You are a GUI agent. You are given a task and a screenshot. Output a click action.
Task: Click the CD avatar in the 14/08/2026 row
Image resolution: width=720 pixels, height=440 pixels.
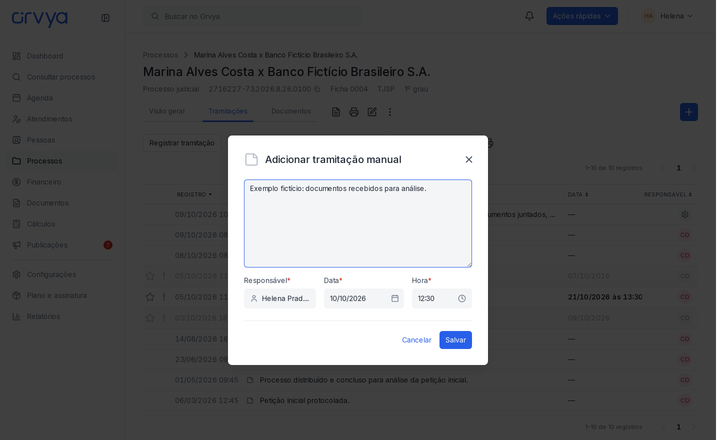pyautogui.click(x=684, y=339)
